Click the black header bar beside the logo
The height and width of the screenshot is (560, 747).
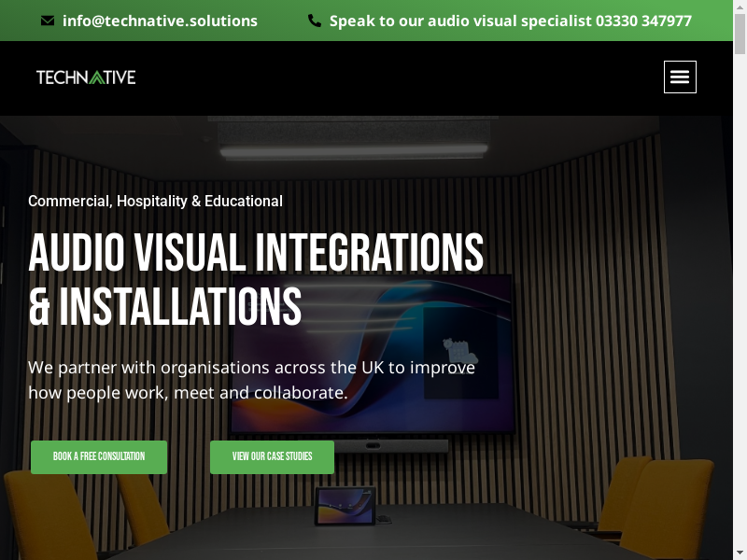pyautogui.click(x=392, y=77)
